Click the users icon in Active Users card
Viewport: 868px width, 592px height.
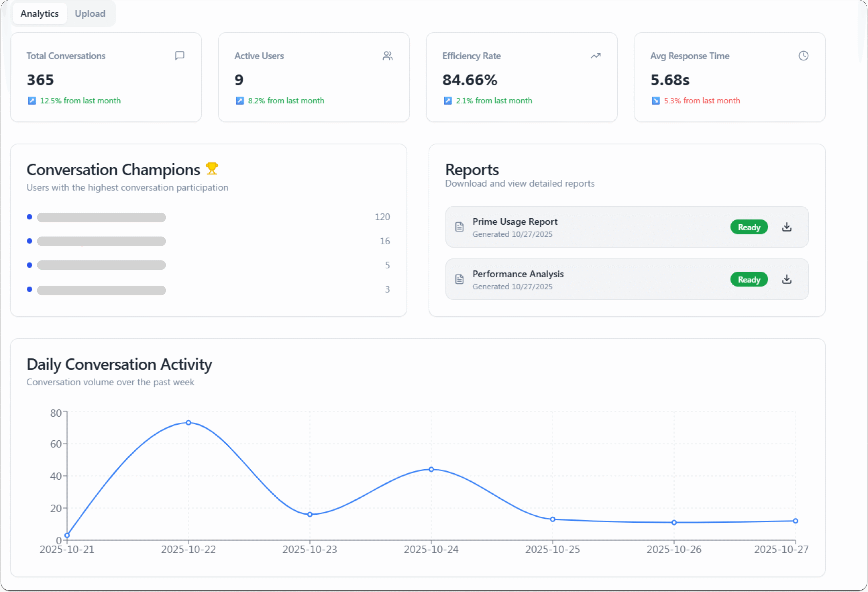click(x=387, y=56)
